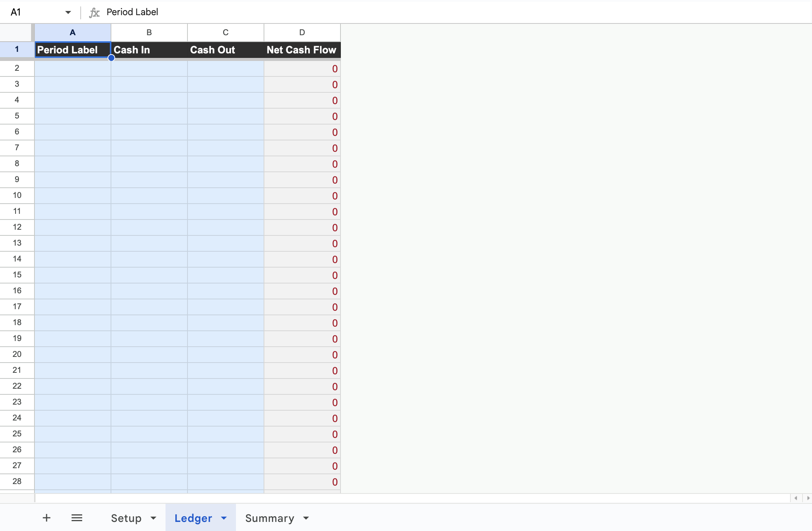Switch to the Summary sheet
The image size is (812, 531).
click(x=269, y=518)
